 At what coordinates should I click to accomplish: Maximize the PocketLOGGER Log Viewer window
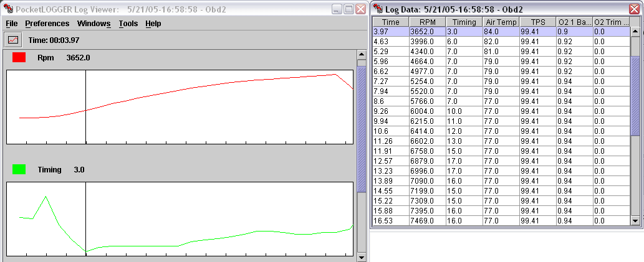[349, 9]
